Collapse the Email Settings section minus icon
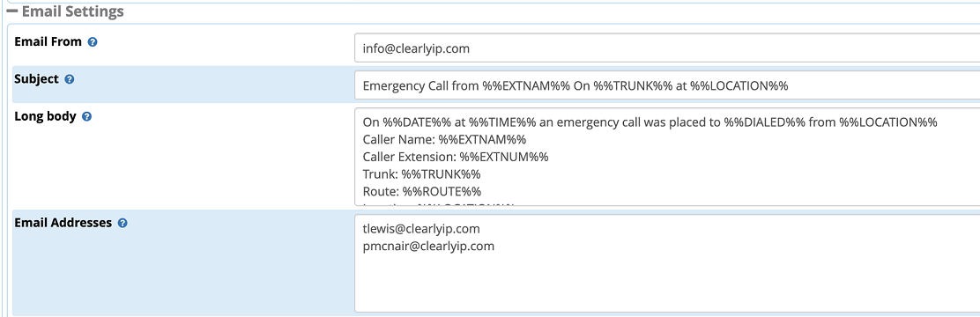Image resolution: width=980 pixels, height=317 pixels. point(11,11)
